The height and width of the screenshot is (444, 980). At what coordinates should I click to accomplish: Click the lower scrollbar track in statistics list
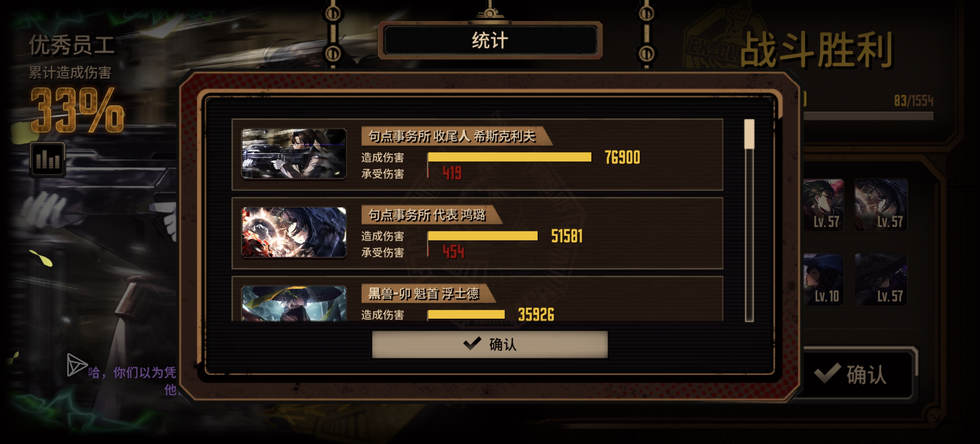pos(749,235)
